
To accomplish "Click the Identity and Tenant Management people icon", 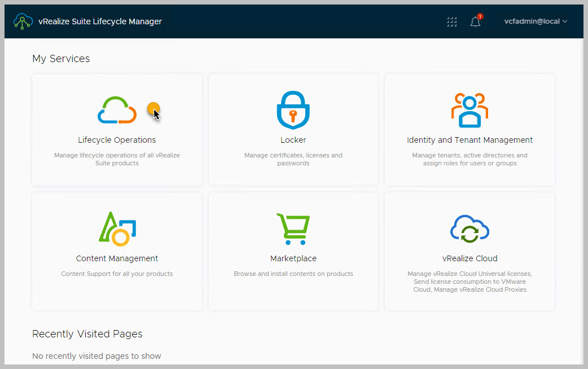I will (x=469, y=109).
